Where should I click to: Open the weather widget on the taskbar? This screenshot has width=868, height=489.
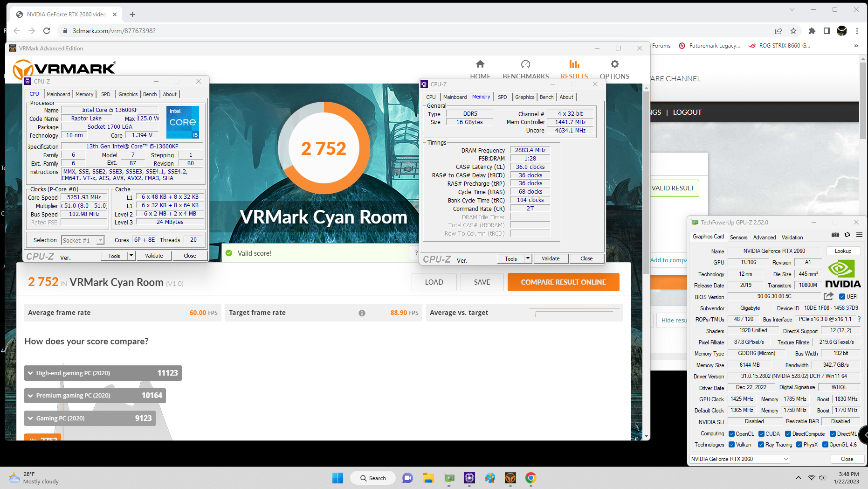point(34,478)
